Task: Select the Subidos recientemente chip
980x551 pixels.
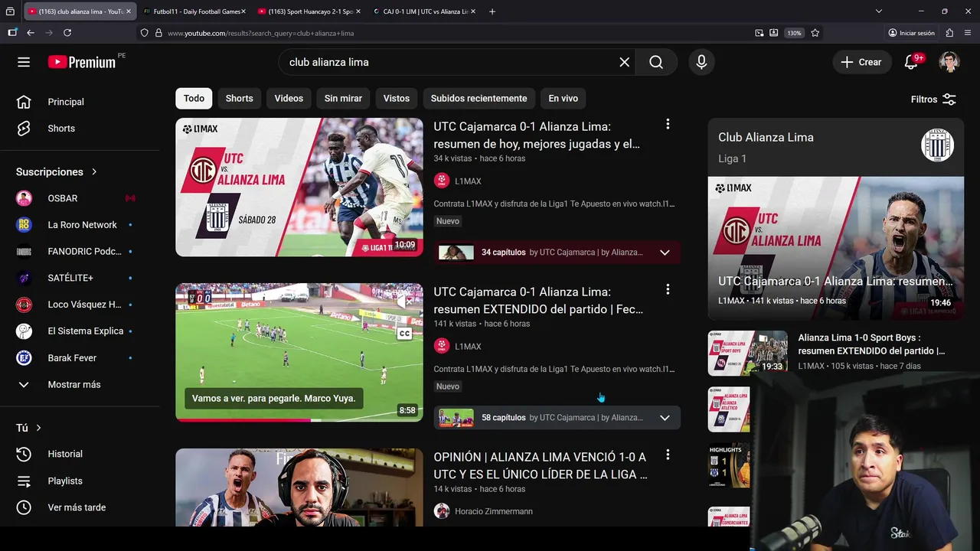Action: pos(479,99)
